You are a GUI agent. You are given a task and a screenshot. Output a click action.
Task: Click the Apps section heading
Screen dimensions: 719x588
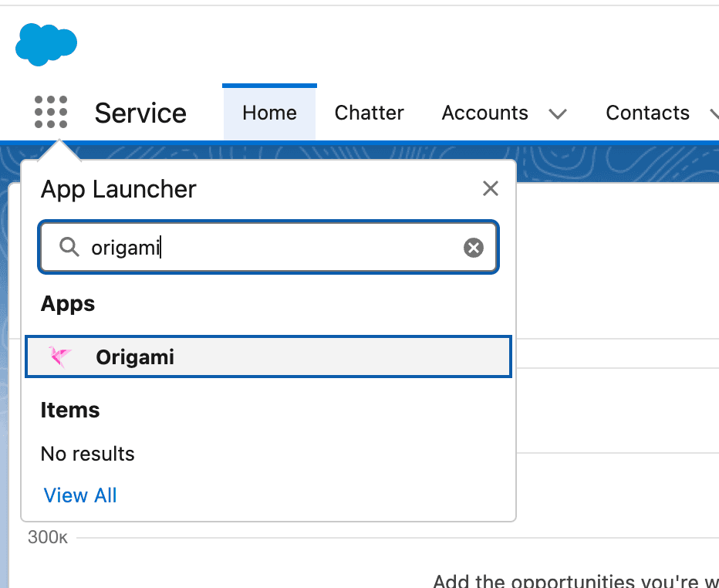(68, 304)
